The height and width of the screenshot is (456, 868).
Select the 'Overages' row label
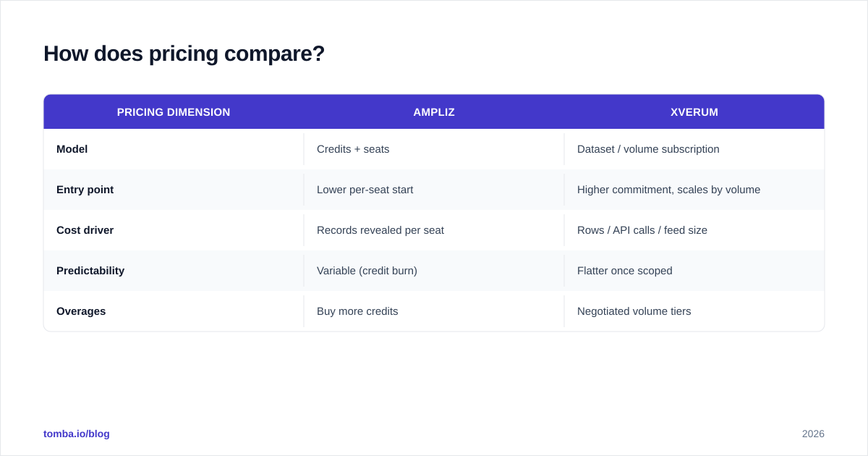(x=81, y=311)
